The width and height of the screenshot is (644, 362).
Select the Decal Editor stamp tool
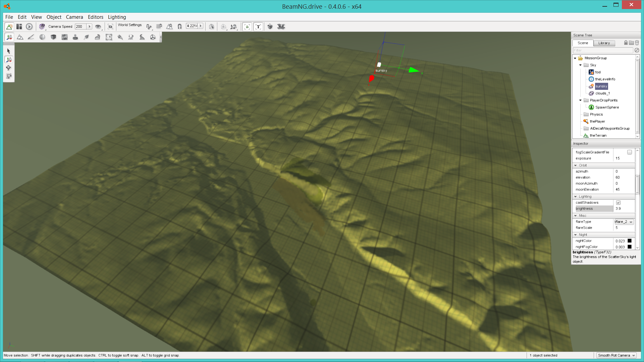pyautogui.click(x=75, y=37)
